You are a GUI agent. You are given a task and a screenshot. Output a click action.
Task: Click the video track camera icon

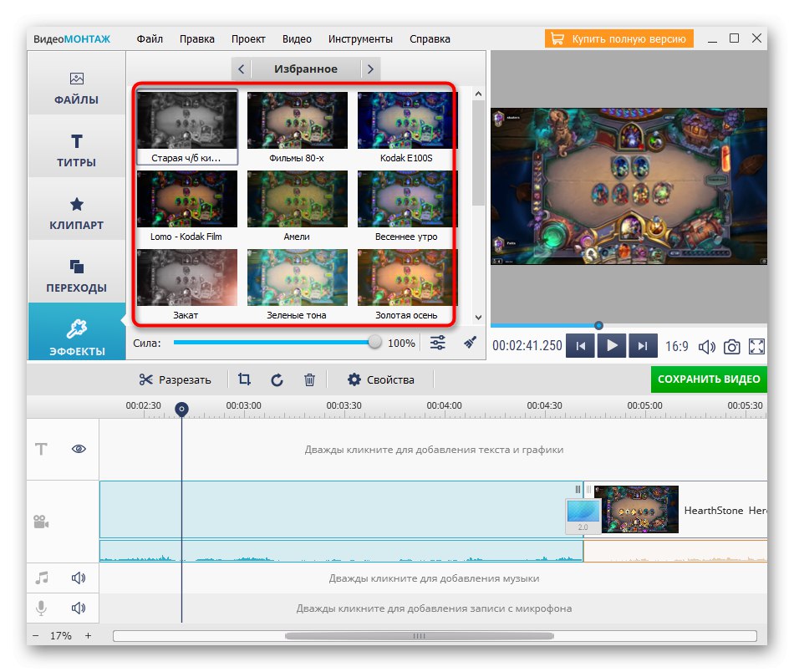pos(40,522)
